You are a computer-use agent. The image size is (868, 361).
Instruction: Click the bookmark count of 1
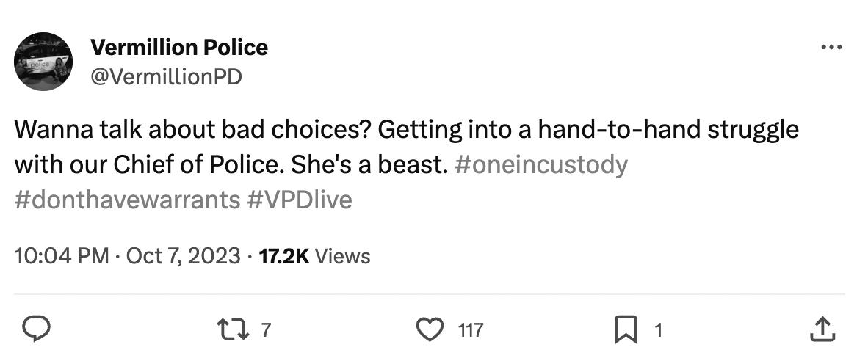[658, 331]
